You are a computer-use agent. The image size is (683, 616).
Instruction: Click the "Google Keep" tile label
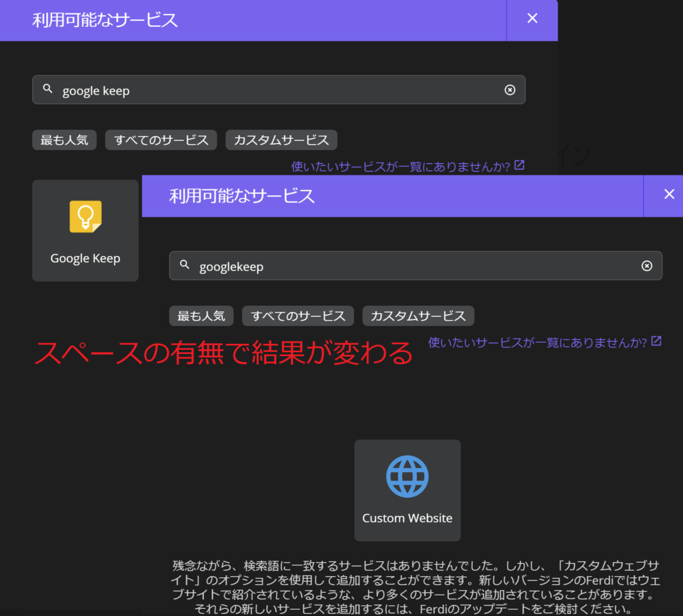pos(85,258)
